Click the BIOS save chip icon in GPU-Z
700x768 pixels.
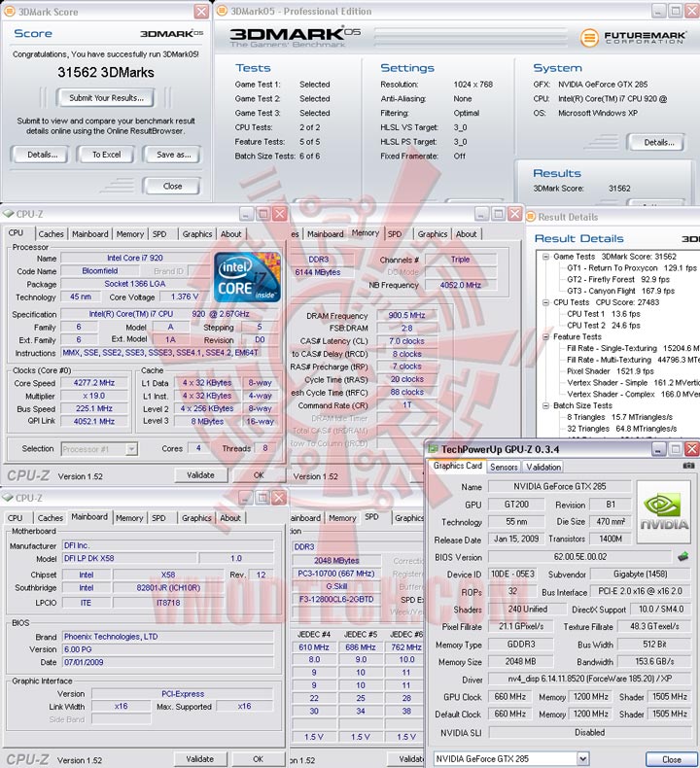point(682,556)
